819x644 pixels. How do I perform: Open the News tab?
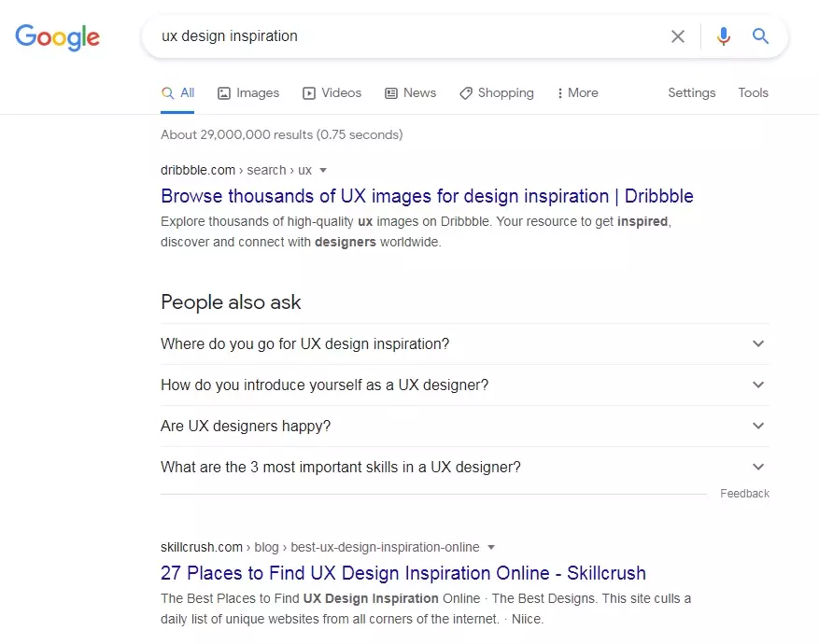coord(411,93)
